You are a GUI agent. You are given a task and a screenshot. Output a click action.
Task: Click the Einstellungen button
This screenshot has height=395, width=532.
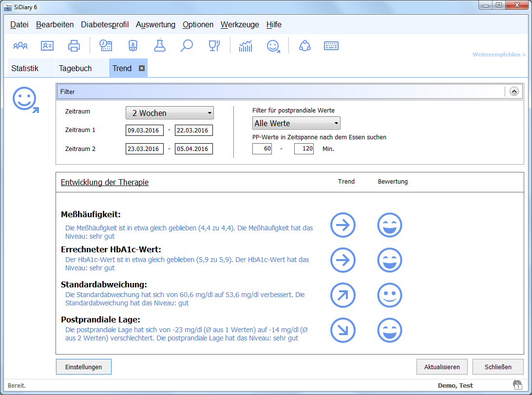[x=84, y=367]
